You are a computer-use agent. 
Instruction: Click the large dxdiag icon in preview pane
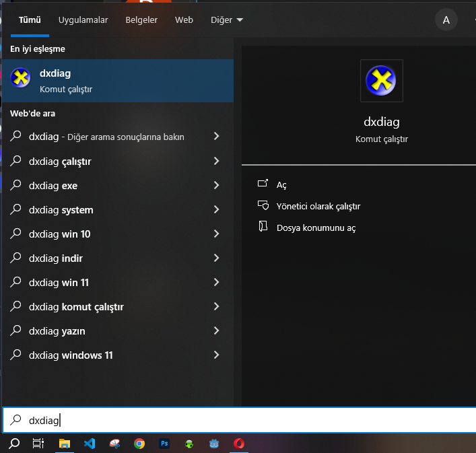tap(381, 81)
